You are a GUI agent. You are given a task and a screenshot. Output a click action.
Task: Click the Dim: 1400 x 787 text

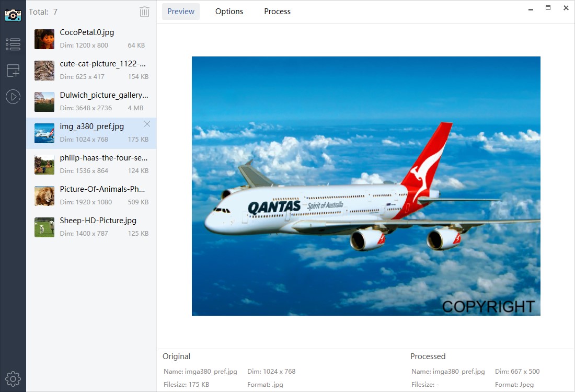(84, 234)
